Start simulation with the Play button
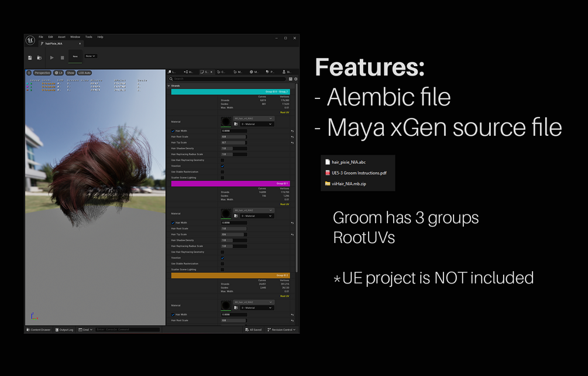This screenshot has height=376, width=588. 51,57
